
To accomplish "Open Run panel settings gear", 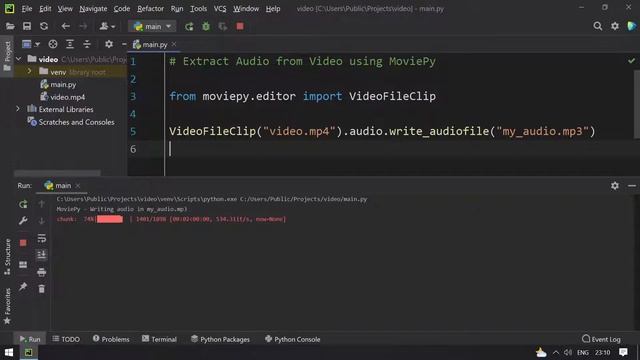I will [615, 186].
